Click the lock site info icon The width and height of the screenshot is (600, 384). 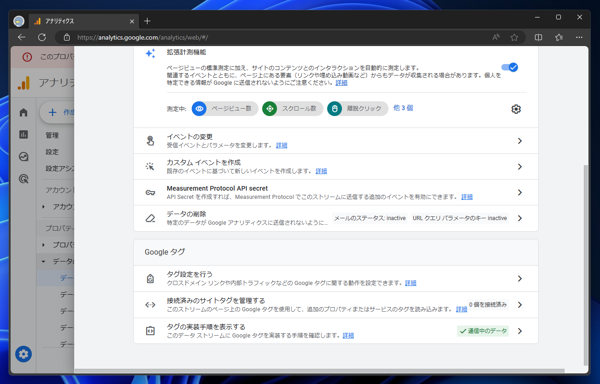click(67, 37)
